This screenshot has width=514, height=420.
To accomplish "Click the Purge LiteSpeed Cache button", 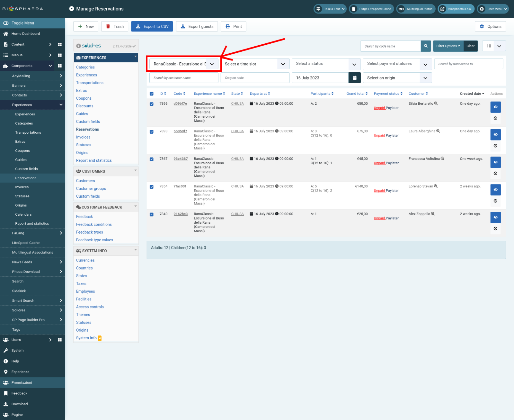I will coord(371,9).
